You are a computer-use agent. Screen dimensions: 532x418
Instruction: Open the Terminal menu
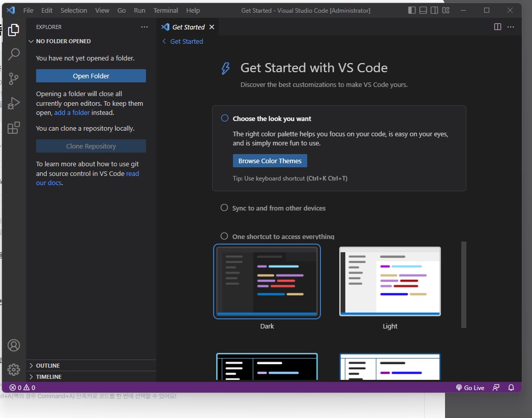(166, 10)
